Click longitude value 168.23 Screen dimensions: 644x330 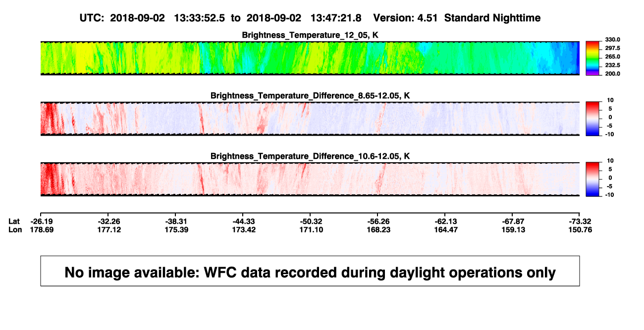(378, 230)
